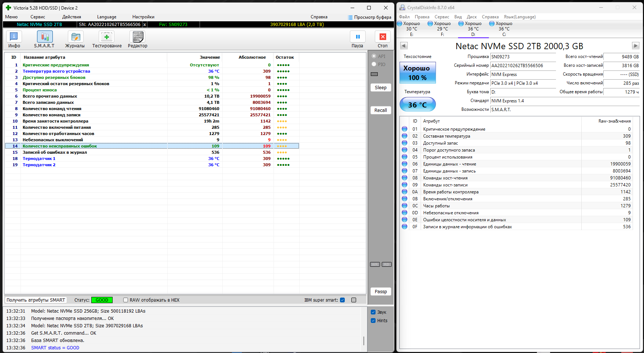Click the Серийный номер field in CrystalDiskInfo

click(x=523, y=66)
